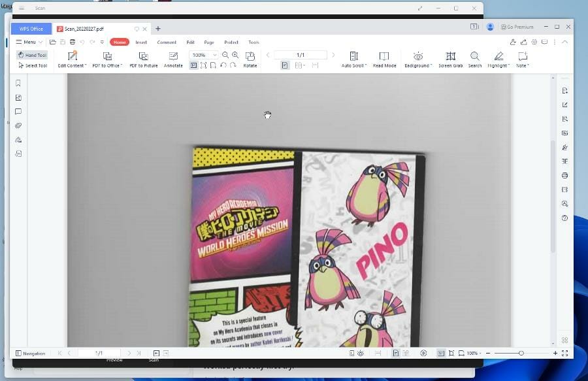Viewport: 588px width, 381px height.
Task: Open Attachments paperclip panel in left sidebar
Action: [18, 125]
